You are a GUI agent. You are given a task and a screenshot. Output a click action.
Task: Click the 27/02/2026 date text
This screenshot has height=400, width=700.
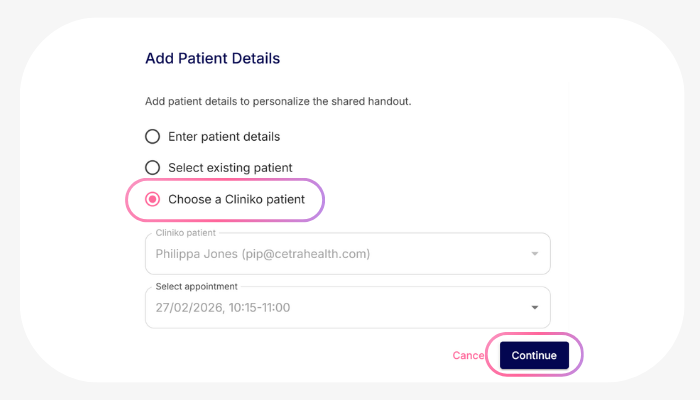click(186, 307)
